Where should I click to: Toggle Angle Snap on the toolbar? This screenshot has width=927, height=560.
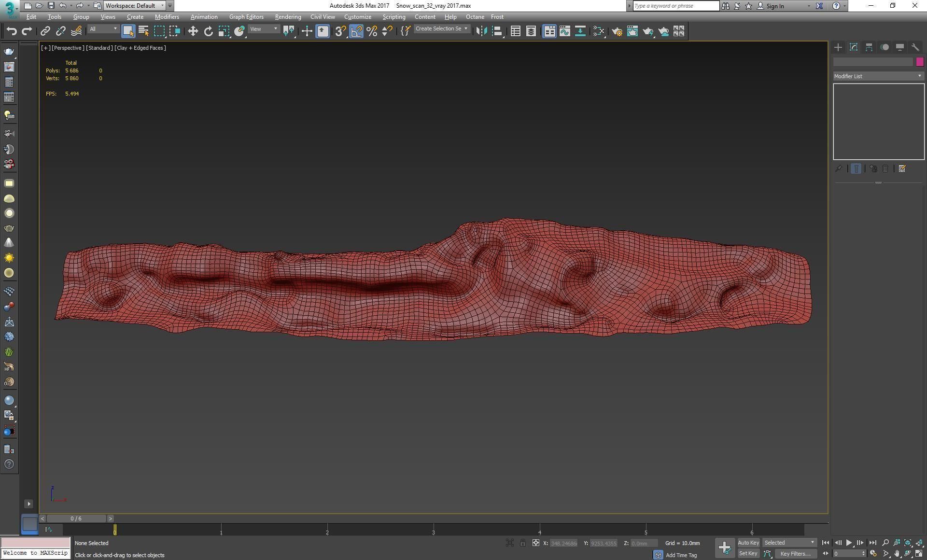click(x=356, y=31)
